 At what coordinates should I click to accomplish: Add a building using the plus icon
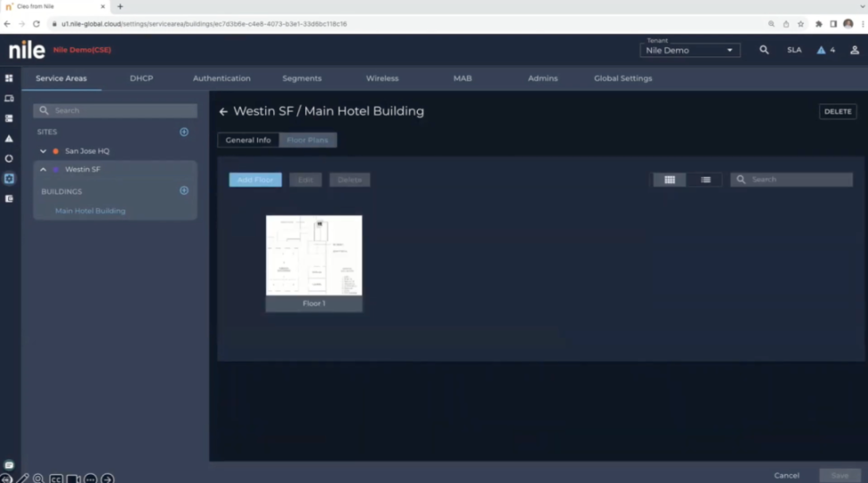184,191
